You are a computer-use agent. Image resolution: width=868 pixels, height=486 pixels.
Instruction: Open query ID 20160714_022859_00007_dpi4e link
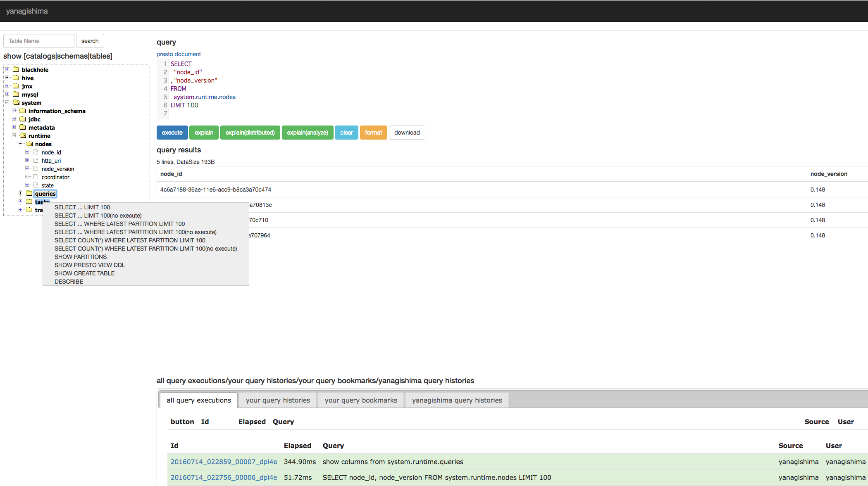pyautogui.click(x=224, y=462)
